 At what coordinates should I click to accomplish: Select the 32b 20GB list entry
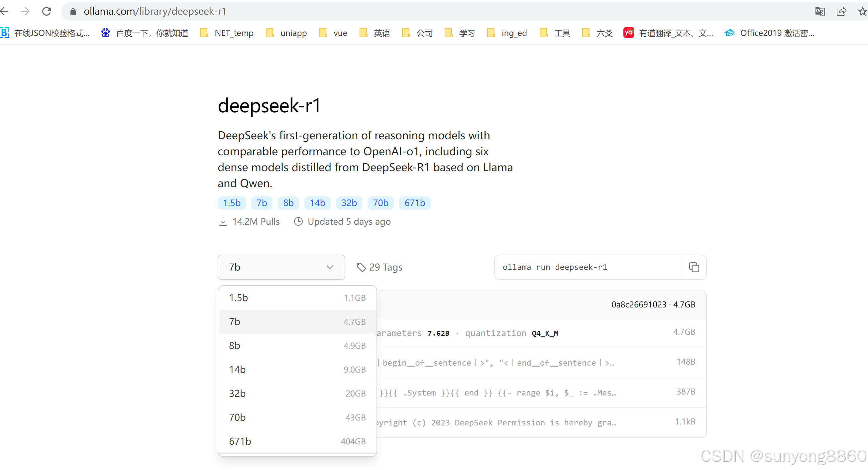click(297, 394)
